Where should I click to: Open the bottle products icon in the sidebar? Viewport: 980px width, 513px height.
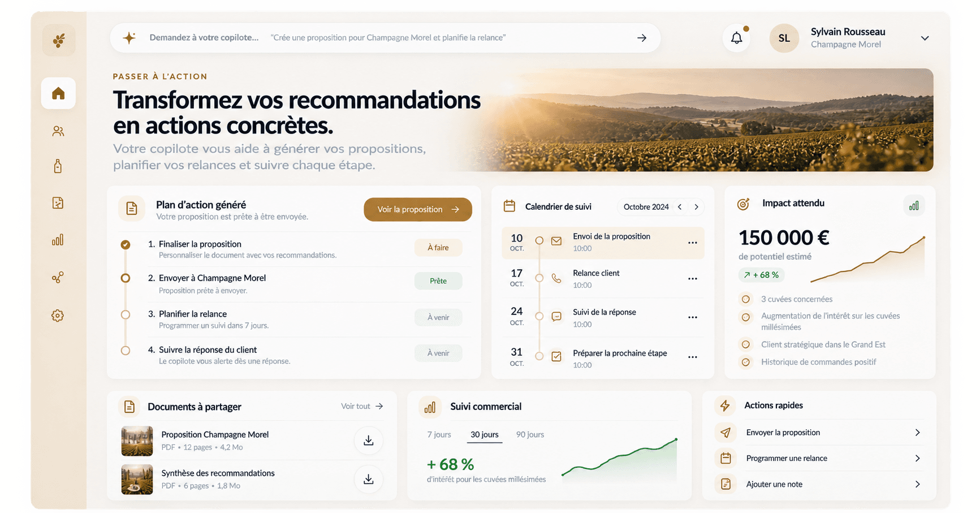coord(58,166)
